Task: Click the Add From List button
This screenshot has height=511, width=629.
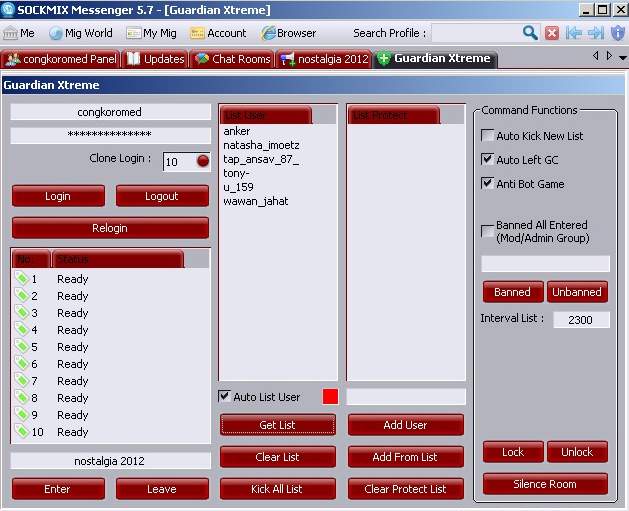Action: click(406, 457)
